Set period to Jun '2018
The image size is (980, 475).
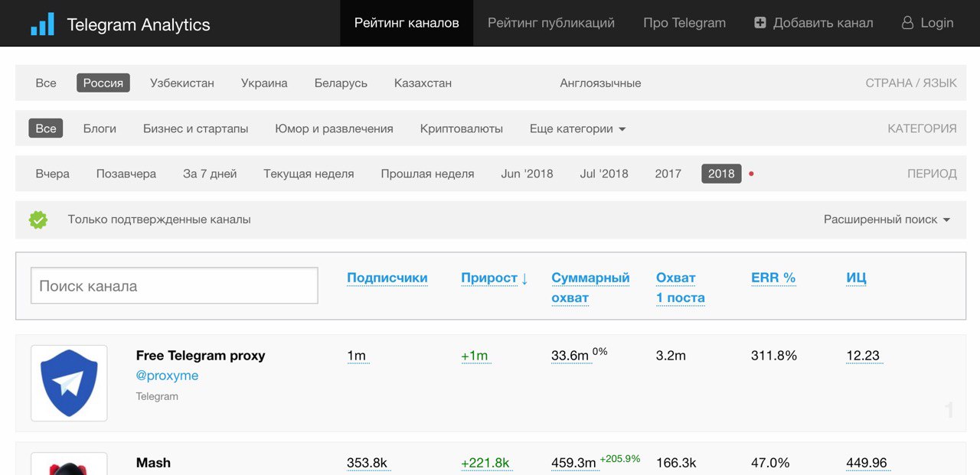click(527, 174)
